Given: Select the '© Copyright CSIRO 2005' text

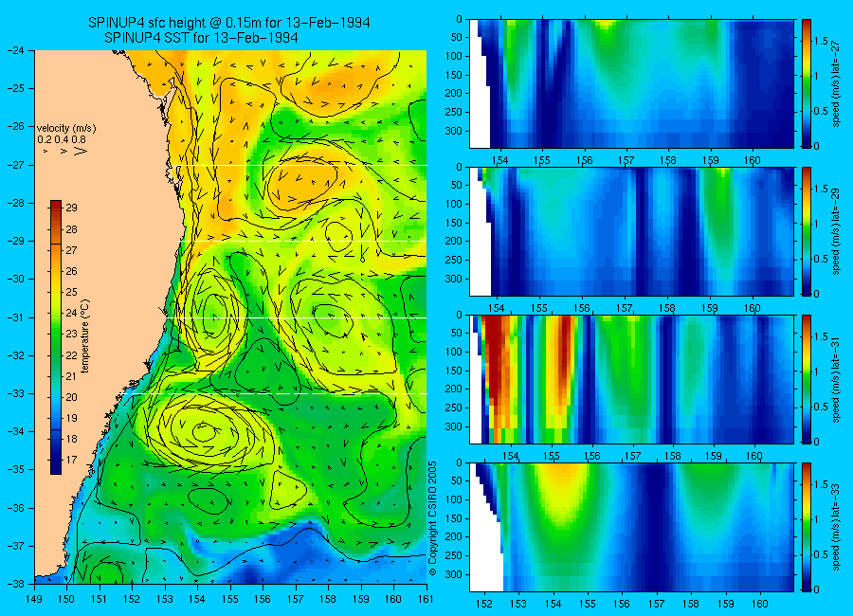Looking at the screenshot, I should click(x=433, y=518).
